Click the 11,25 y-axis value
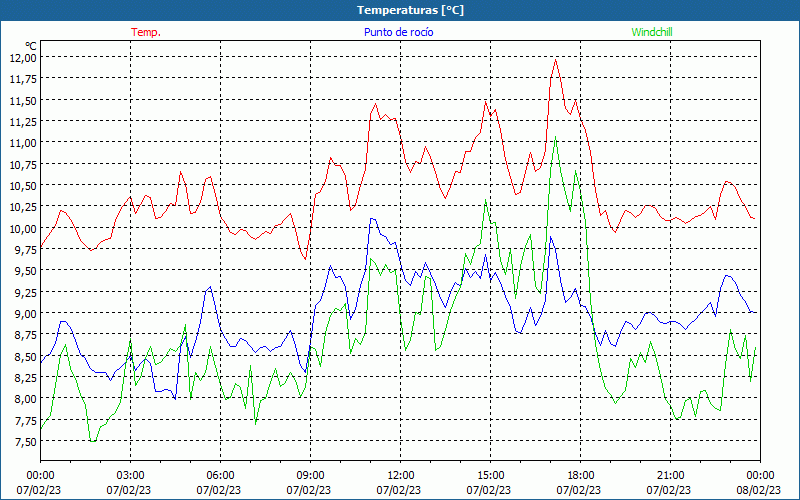This screenshot has width=800, height=500. 23,121
